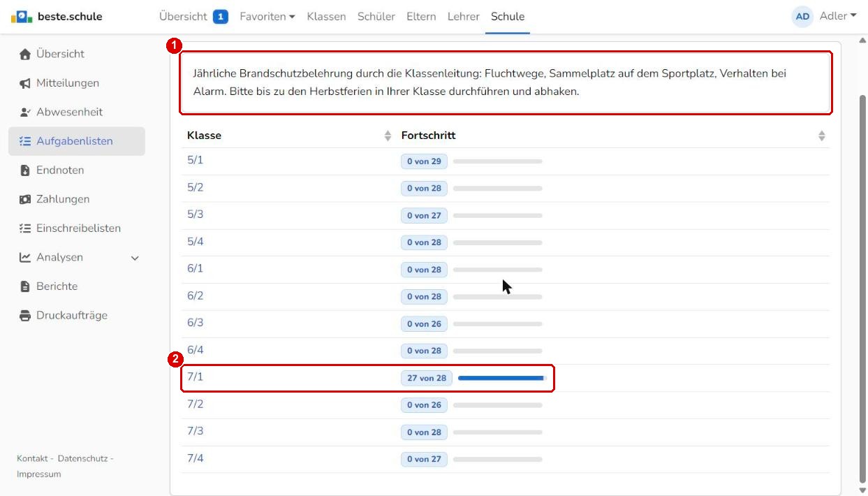Image resolution: width=868 pixels, height=496 pixels.
Task: Open class 7/4 link
Action: pos(195,458)
